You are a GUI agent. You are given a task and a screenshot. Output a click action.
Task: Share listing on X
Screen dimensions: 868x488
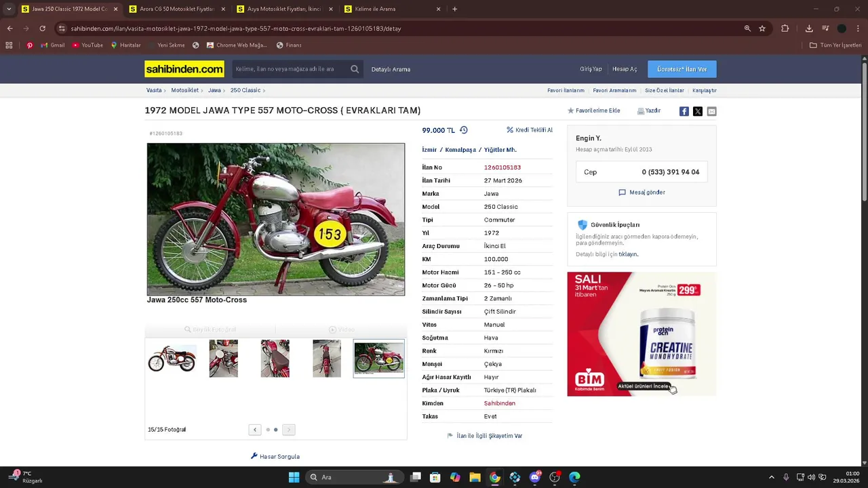tap(698, 111)
